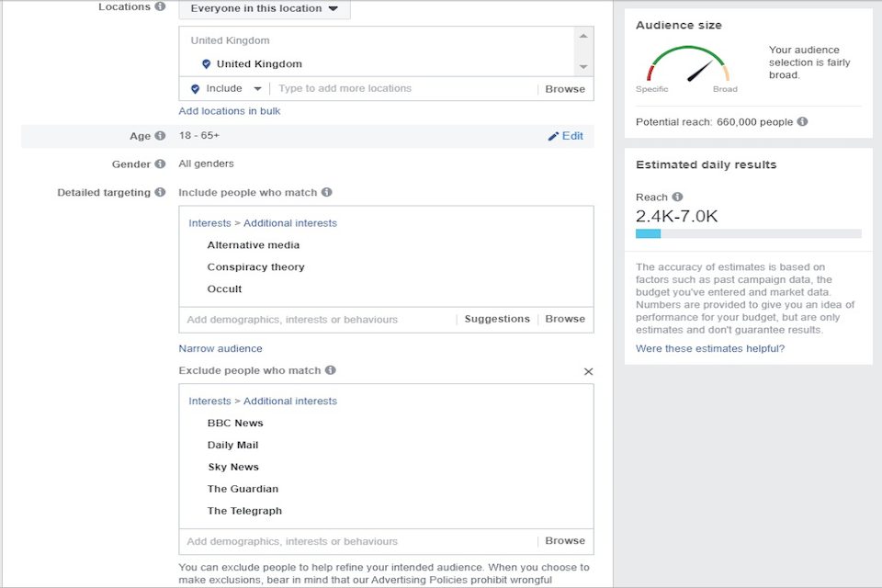This screenshot has height=588, width=882.
Task: Click info icon beside Include people who match
Action: click(x=327, y=192)
